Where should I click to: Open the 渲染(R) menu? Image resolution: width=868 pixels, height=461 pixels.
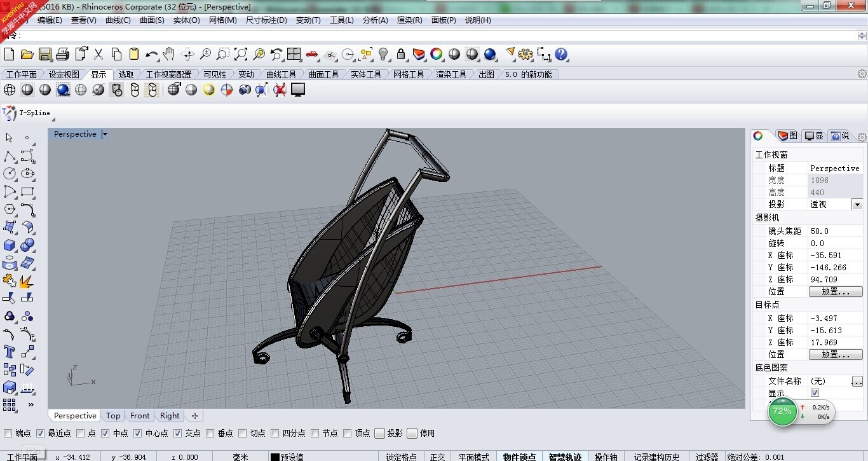point(409,20)
